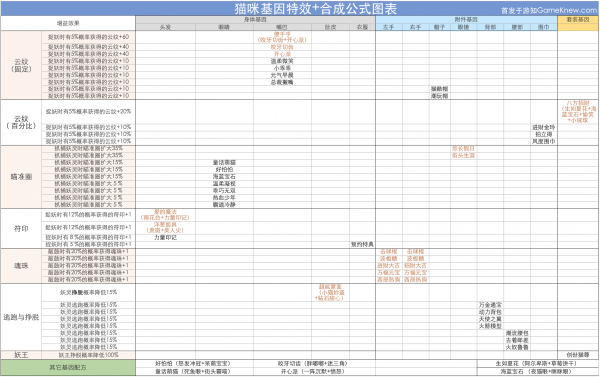
Task: Click 童话萌猫 in the 眼睛 column
Action: [x=224, y=162]
